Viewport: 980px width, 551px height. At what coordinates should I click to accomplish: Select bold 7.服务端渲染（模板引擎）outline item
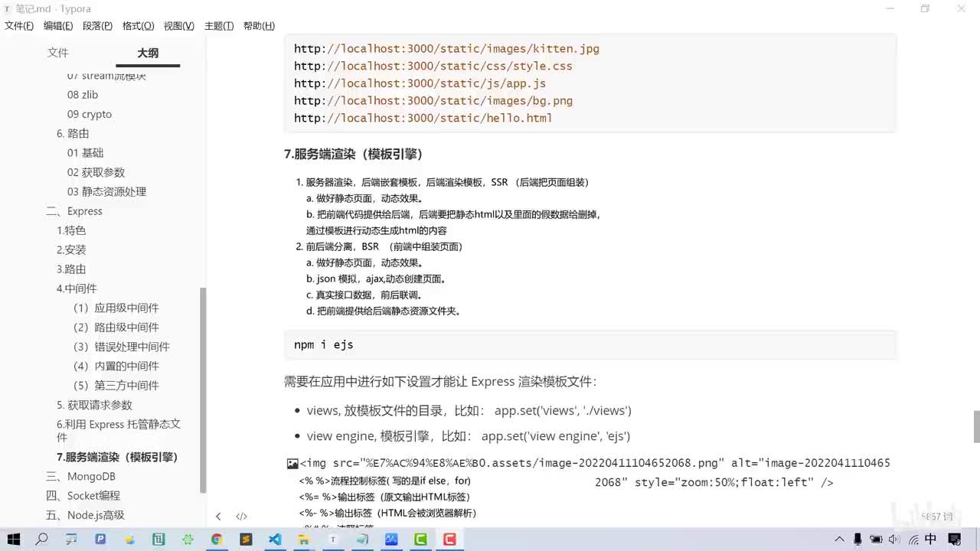[x=117, y=457]
